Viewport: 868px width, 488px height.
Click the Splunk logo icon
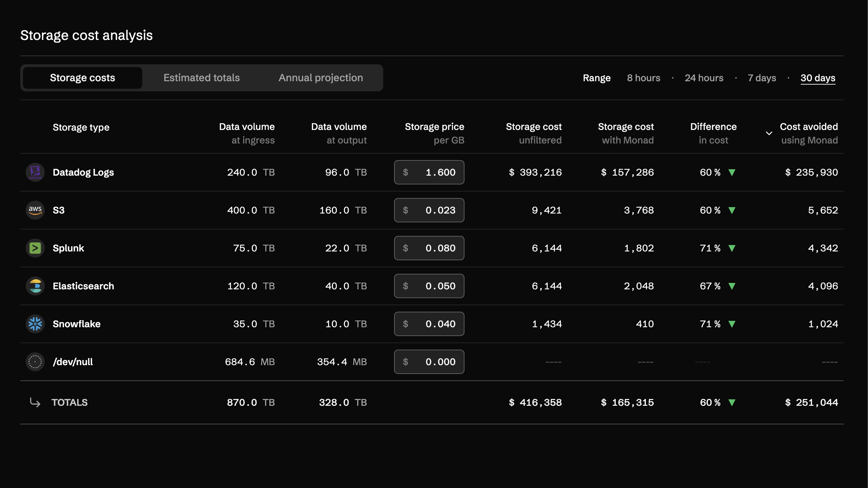point(35,248)
